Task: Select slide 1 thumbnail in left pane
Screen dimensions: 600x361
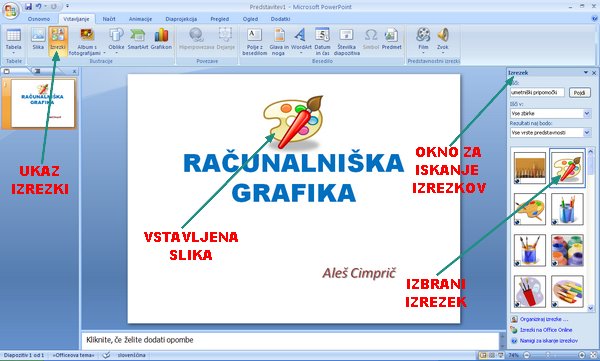Action: tap(43, 103)
